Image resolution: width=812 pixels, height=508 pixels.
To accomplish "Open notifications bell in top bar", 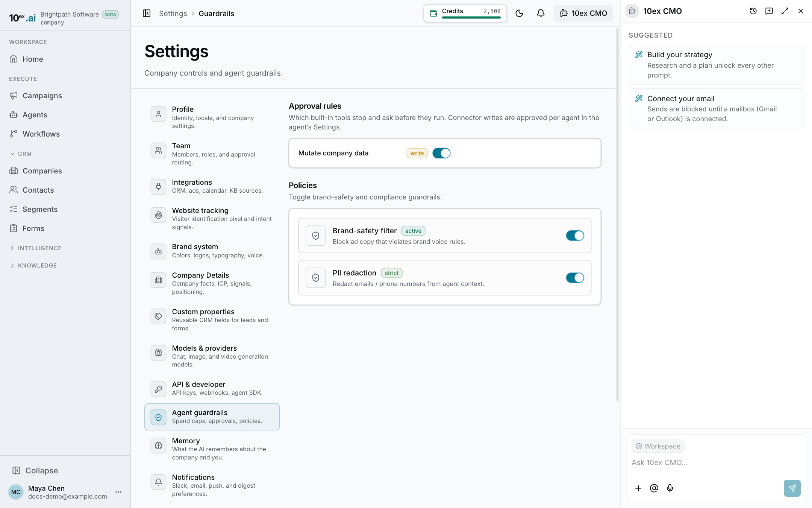I will [541, 13].
